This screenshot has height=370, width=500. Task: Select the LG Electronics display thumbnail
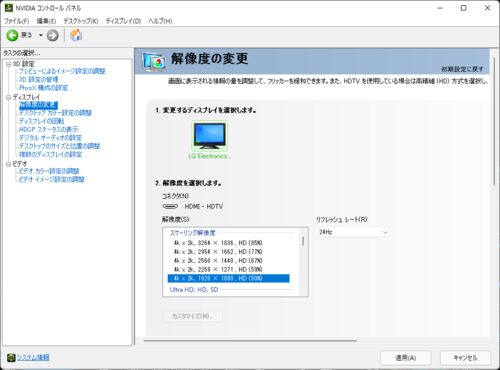point(210,137)
